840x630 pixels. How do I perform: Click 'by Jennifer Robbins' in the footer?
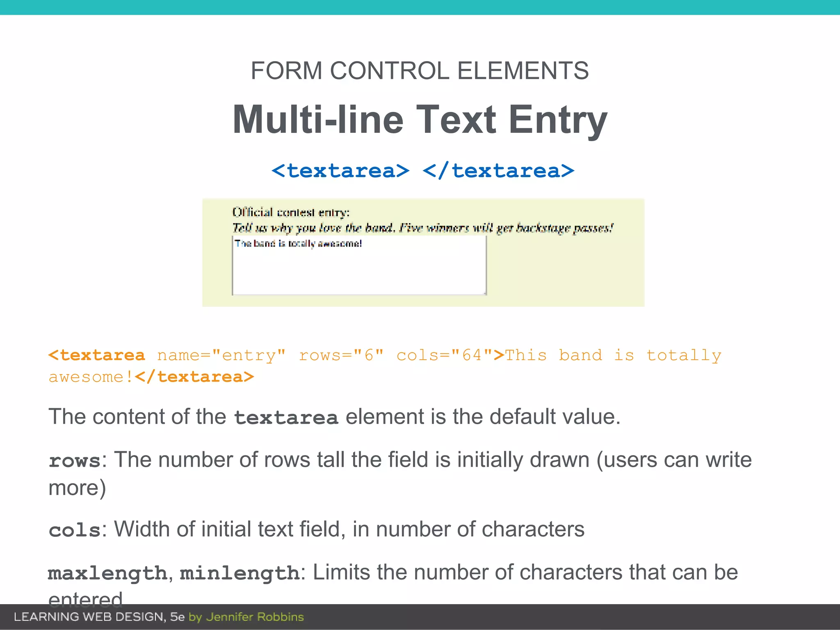pyautogui.click(x=246, y=617)
